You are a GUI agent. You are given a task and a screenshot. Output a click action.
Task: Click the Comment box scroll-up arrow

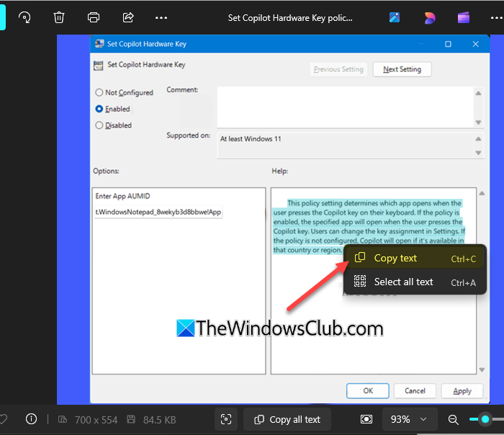coord(478,93)
